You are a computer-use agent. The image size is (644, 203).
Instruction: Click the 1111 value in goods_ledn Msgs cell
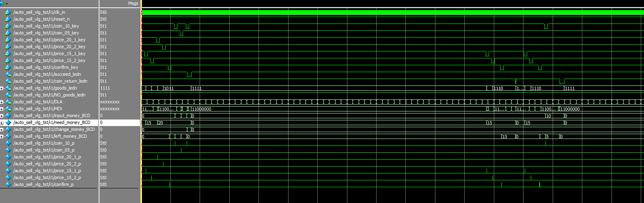tap(105, 88)
